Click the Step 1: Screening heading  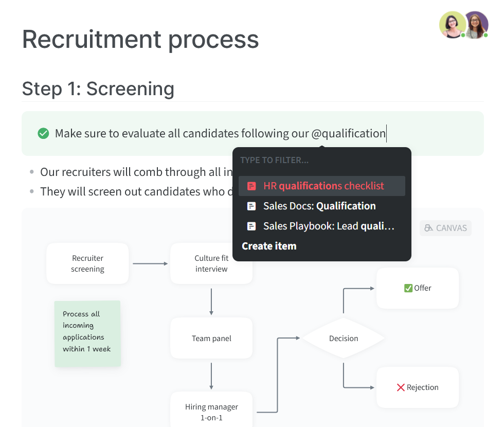coord(98,88)
